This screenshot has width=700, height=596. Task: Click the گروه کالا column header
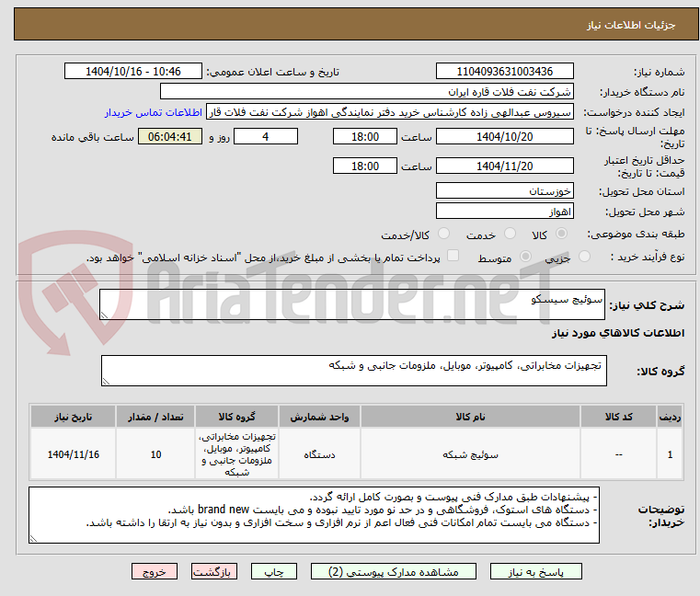[x=236, y=417]
